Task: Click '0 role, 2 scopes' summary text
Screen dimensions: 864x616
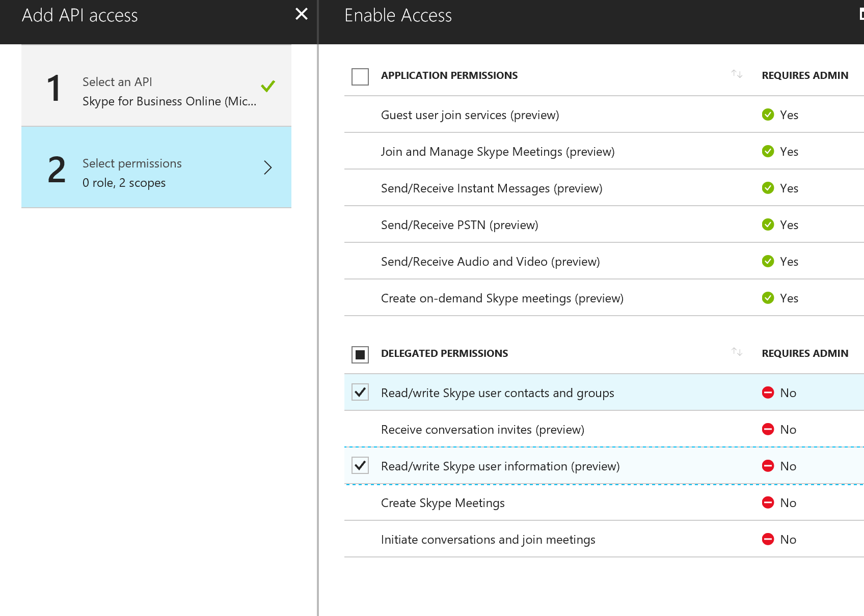Action: pyautogui.click(x=124, y=183)
